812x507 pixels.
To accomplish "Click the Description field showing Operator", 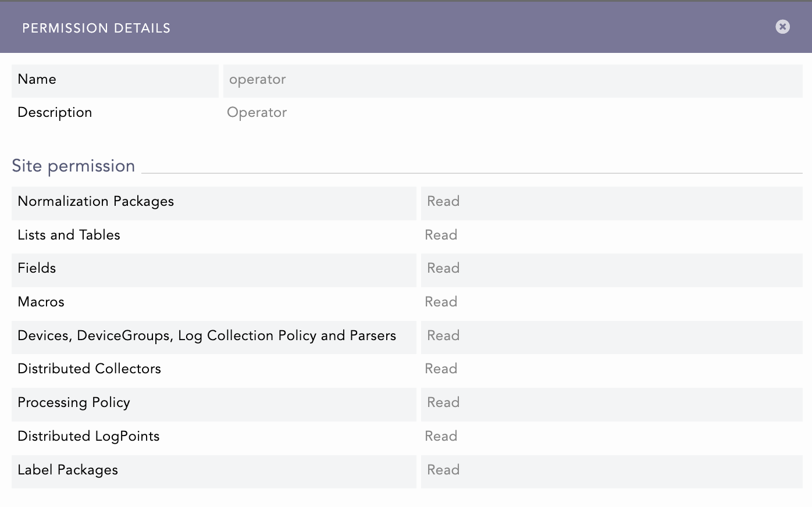I will coord(512,112).
